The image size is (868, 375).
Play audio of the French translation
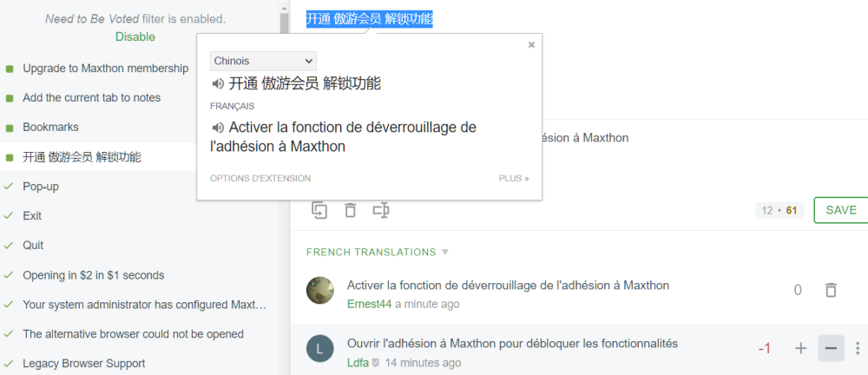(218, 128)
